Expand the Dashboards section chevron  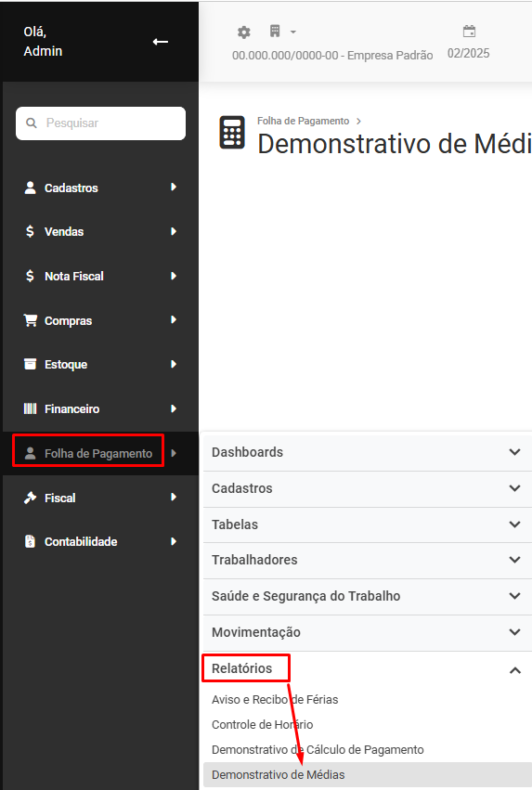pyautogui.click(x=514, y=452)
